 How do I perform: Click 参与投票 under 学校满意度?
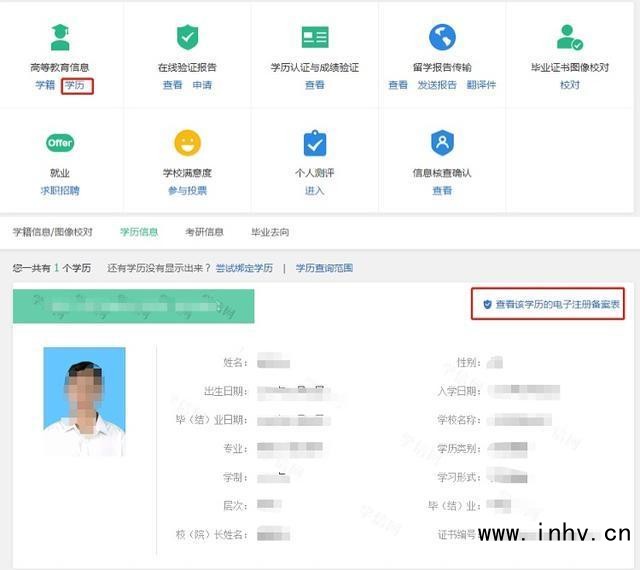coord(187,190)
